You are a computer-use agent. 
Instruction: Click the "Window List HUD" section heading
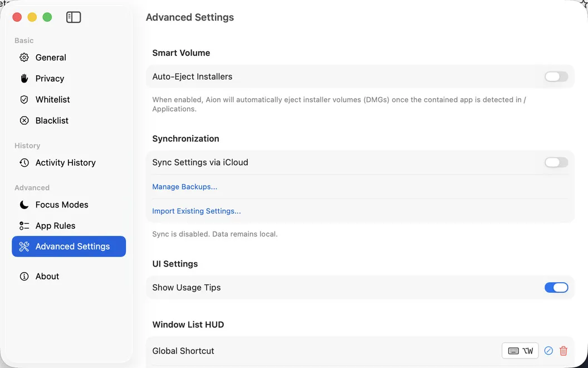coord(188,325)
